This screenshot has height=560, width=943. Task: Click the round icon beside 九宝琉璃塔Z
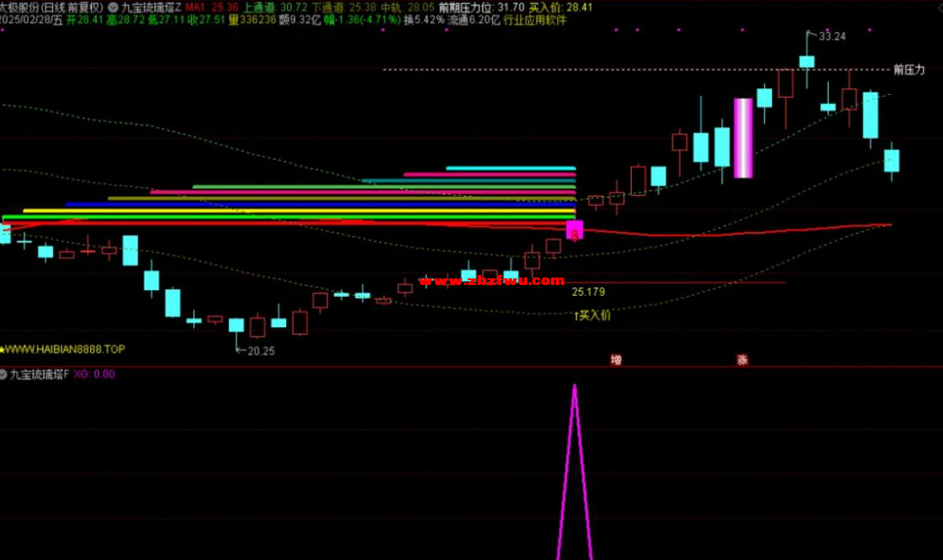(113, 8)
